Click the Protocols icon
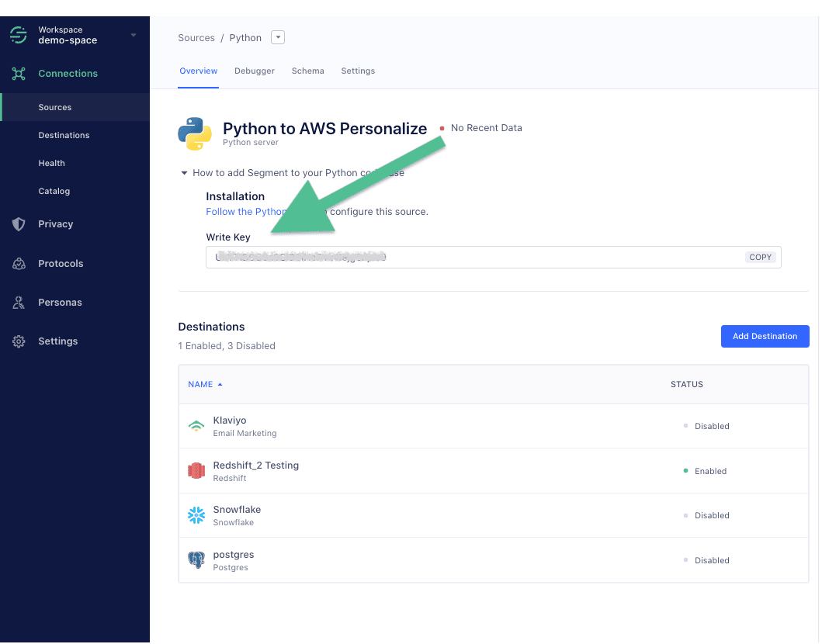Screen dimensions: 822x644 19,263
